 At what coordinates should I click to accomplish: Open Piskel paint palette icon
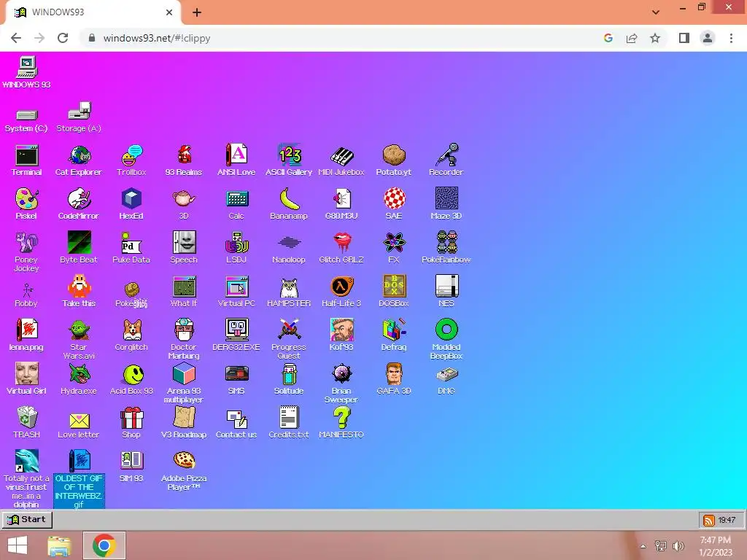(27, 199)
